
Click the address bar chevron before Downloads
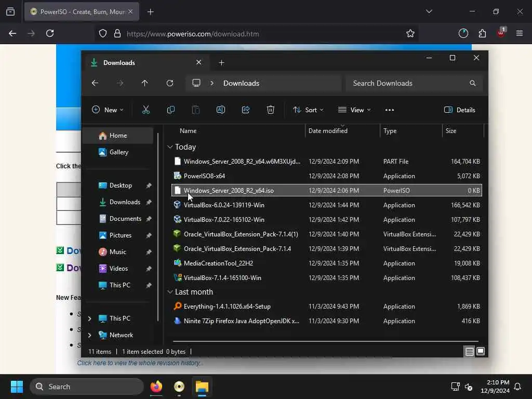click(212, 83)
